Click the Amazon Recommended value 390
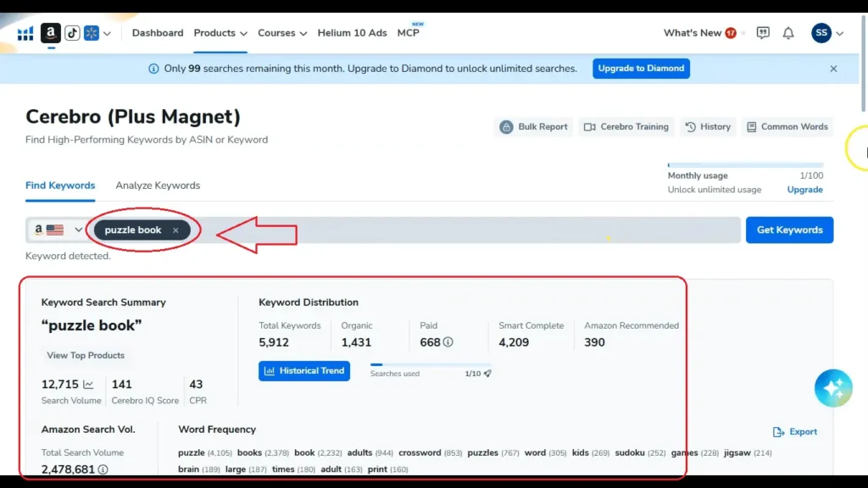The width and height of the screenshot is (868, 488). (594, 342)
